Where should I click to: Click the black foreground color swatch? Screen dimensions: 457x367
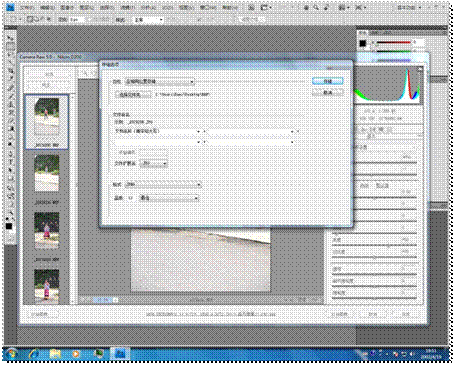click(x=9, y=226)
